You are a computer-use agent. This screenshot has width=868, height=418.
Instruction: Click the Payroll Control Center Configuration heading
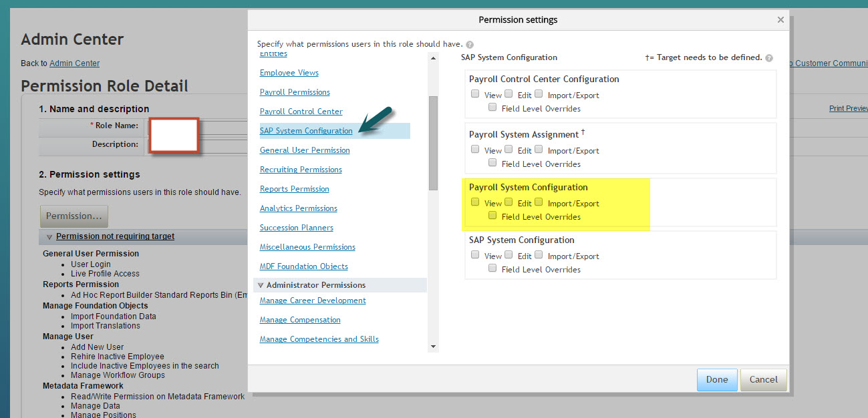544,79
